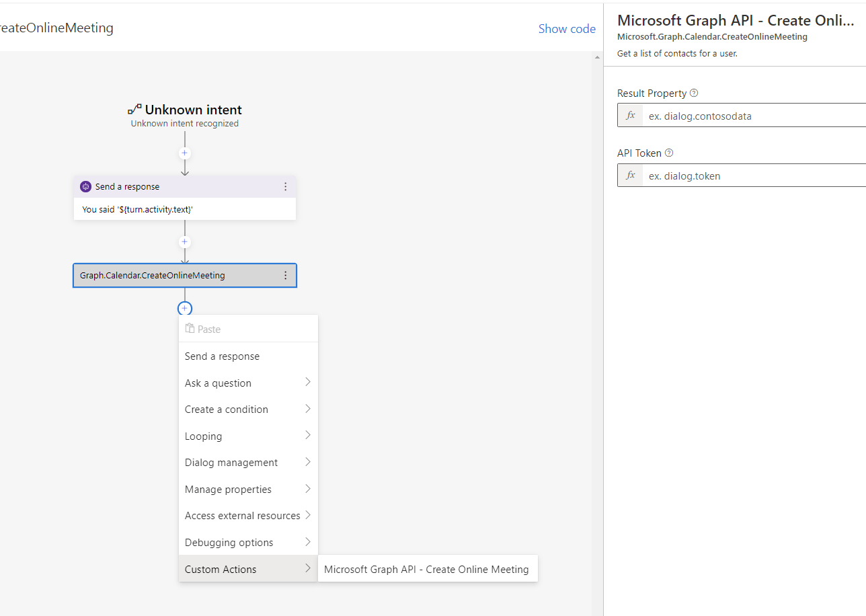The image size is (866, 616).
Task: Select the Send a response card header
Action: [x=185, y=186]
